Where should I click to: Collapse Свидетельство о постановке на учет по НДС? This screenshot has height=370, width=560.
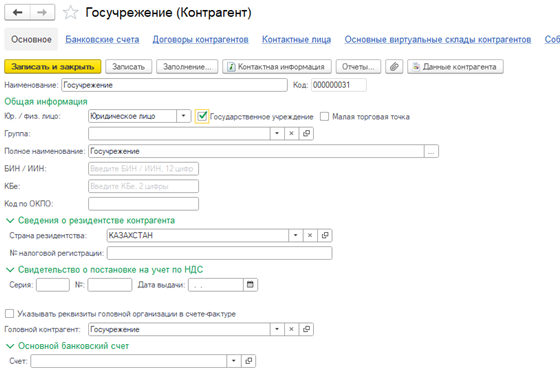click(10, 270)
